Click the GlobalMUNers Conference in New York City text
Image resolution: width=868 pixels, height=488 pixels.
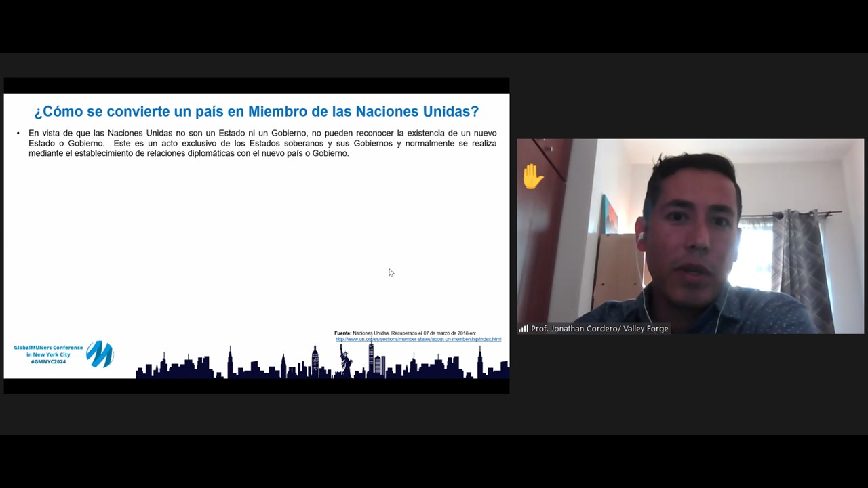(48, 350)
